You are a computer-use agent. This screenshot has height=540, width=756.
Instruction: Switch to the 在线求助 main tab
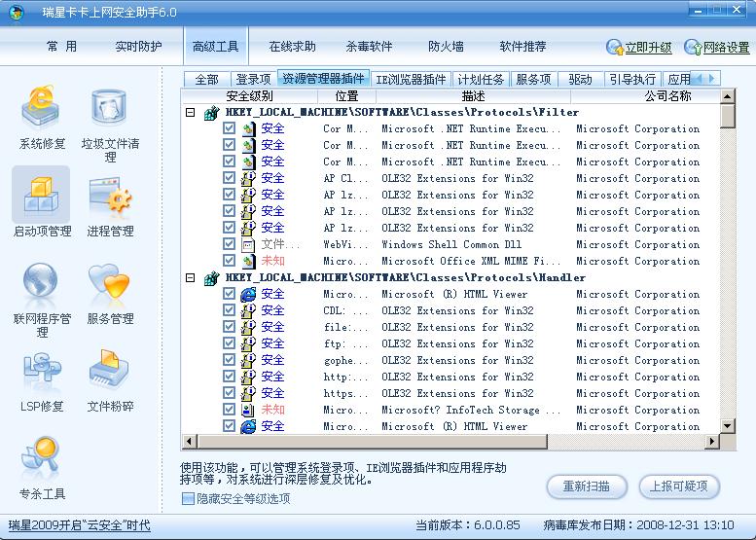coord(292,47)
